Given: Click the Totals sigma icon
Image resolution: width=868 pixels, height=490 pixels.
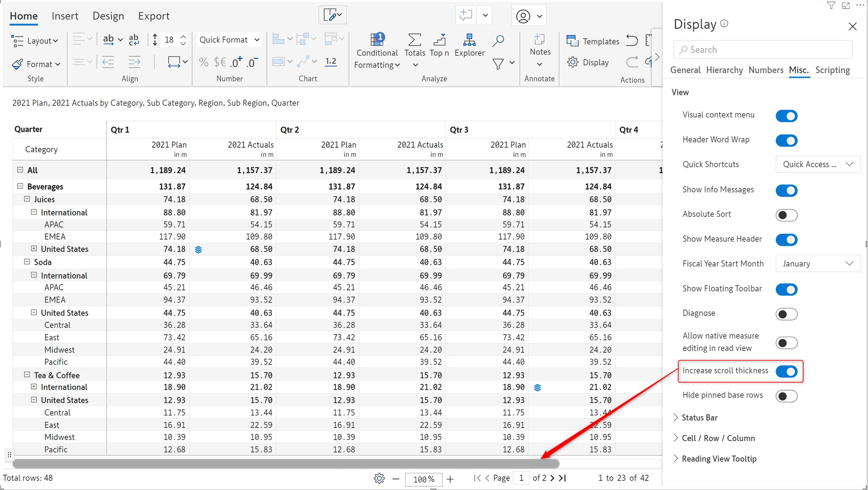Looking at the screenshot, I should coord(414,40).
